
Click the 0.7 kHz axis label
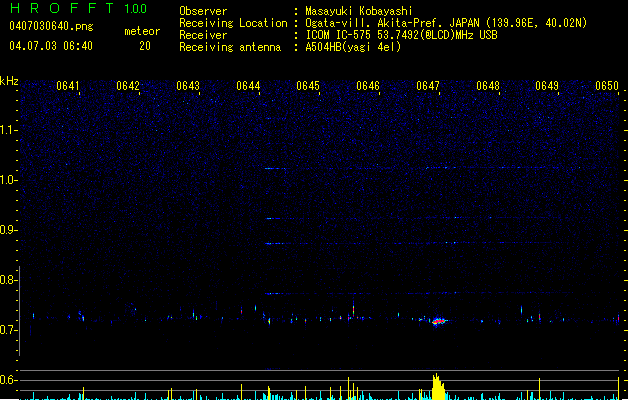coord(8,330)
